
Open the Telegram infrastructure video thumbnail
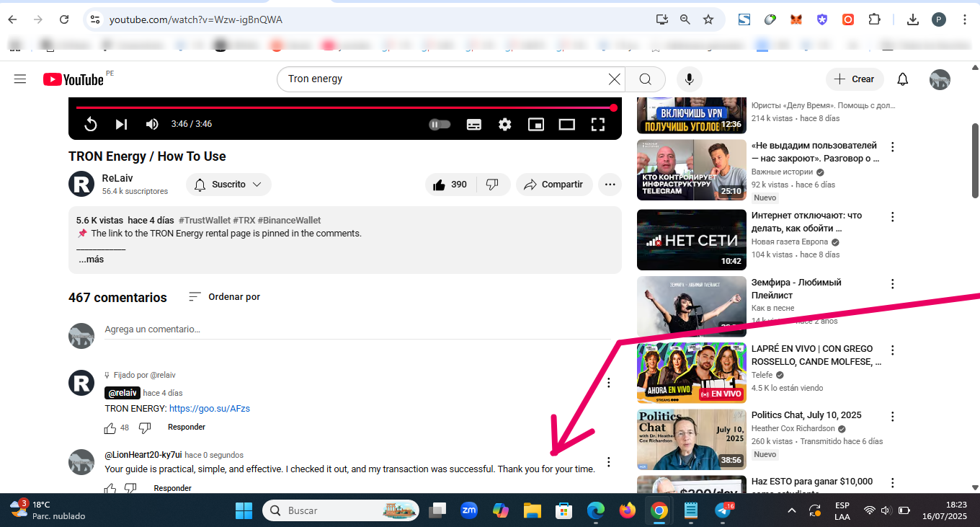click(692, 170)
